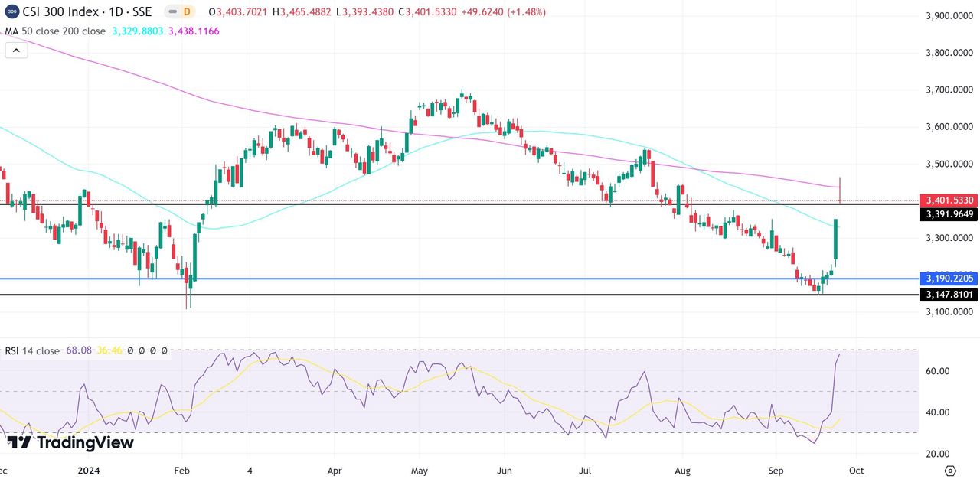Screen dimensions: 980x479
Task: Select the black 3,391.9649 horizontal line label
Action: [x=948, y=214]
